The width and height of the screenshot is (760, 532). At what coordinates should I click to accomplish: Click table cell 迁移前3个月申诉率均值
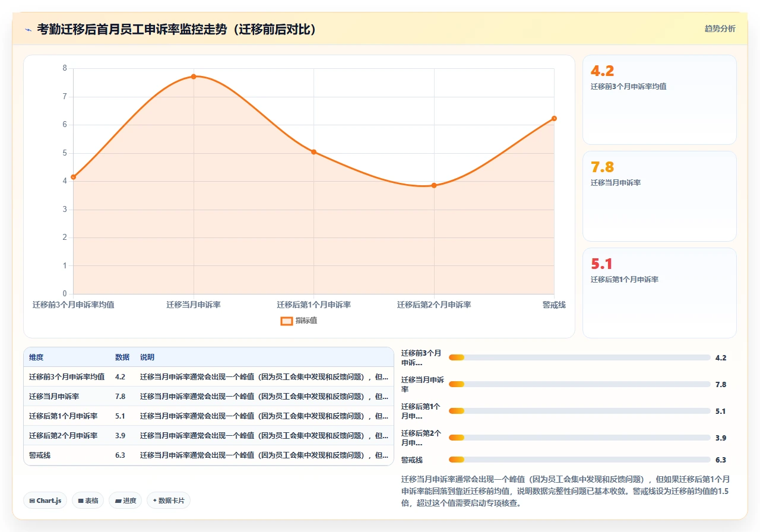pyautogui.click(x=67, y=376)
